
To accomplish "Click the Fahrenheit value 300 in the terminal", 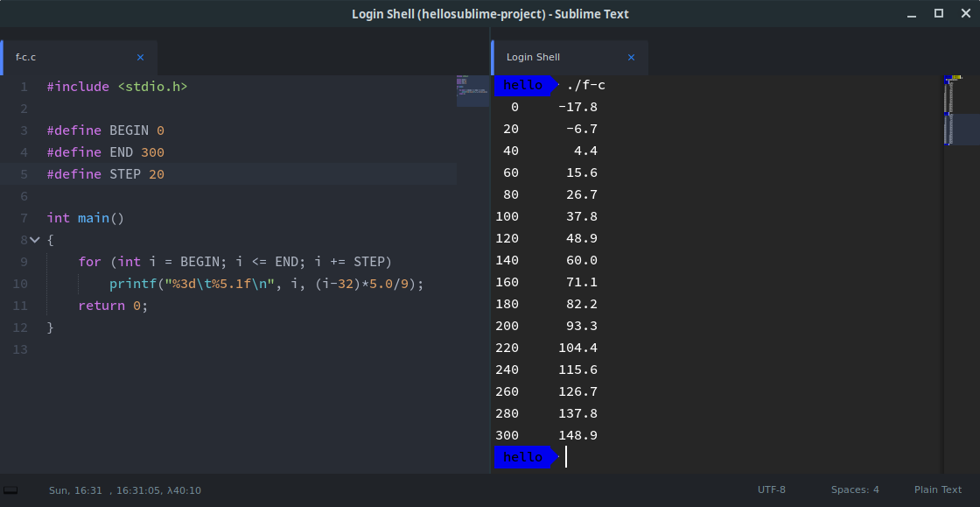I will pos(507,435).
